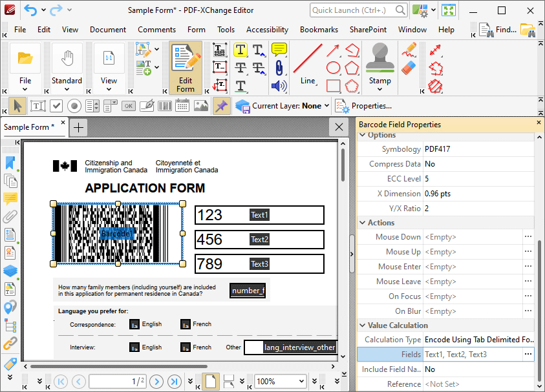The image size is (545, 392).
Task: Choose the File Attachment paperclip tool
Action: [x=279, y=68]
